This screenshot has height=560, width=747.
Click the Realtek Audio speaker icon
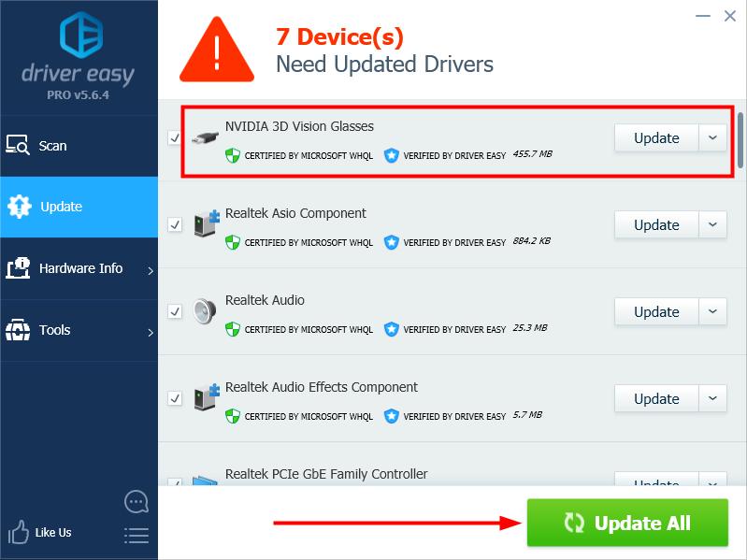click(206, 311)
